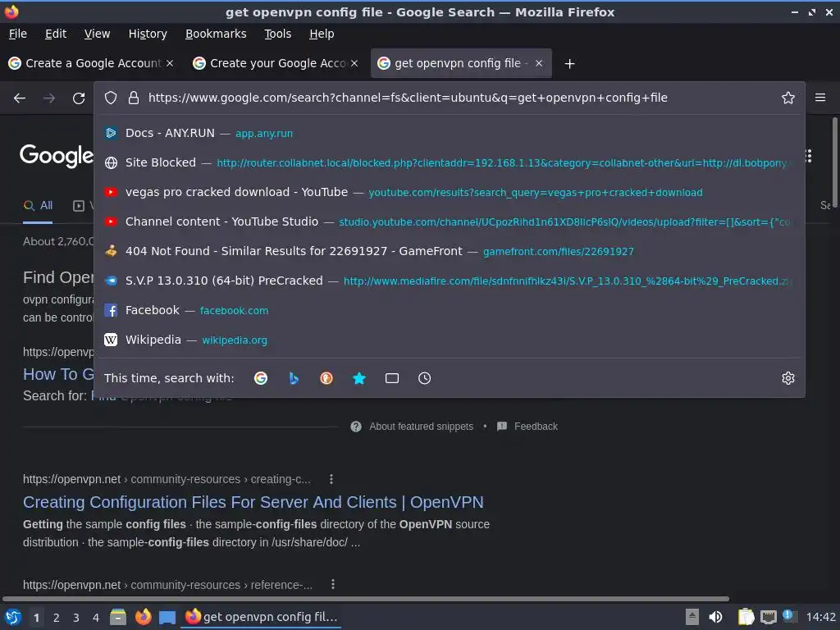The image size is (840, 630).
Task: Click the show desktop taskbar icon
Action: point(167,617)
